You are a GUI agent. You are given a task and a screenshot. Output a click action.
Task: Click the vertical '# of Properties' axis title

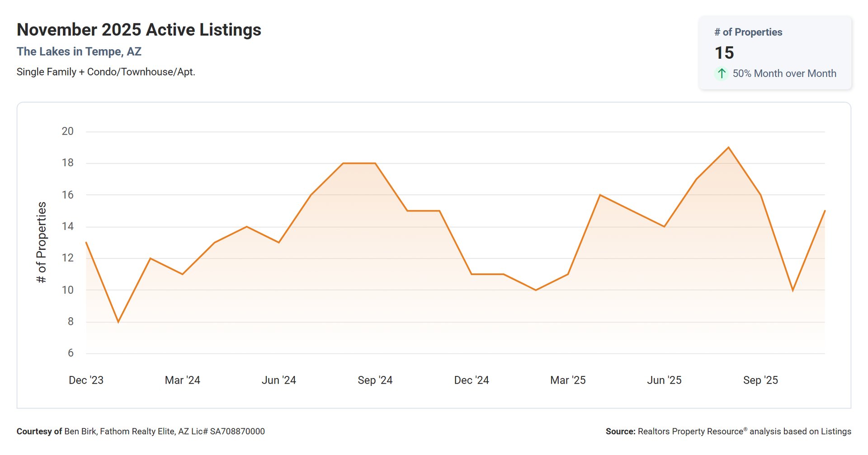[x=41, y=242]
